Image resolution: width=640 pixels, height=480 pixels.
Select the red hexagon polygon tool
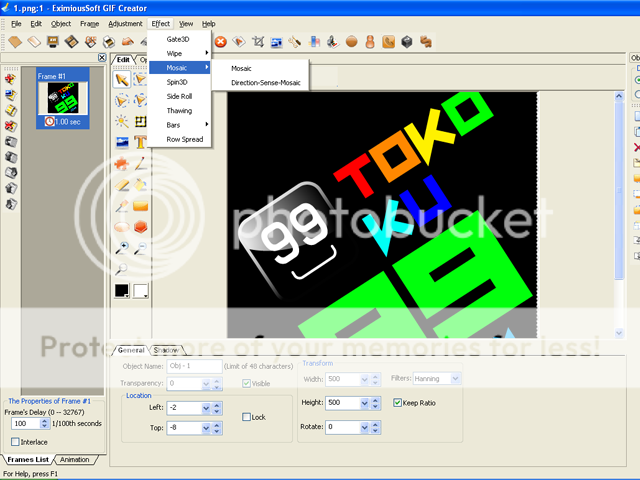point(140,227)
